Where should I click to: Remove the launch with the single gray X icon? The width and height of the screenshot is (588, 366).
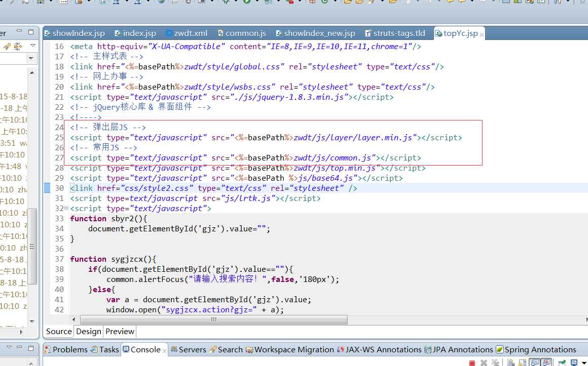[484, 363]
